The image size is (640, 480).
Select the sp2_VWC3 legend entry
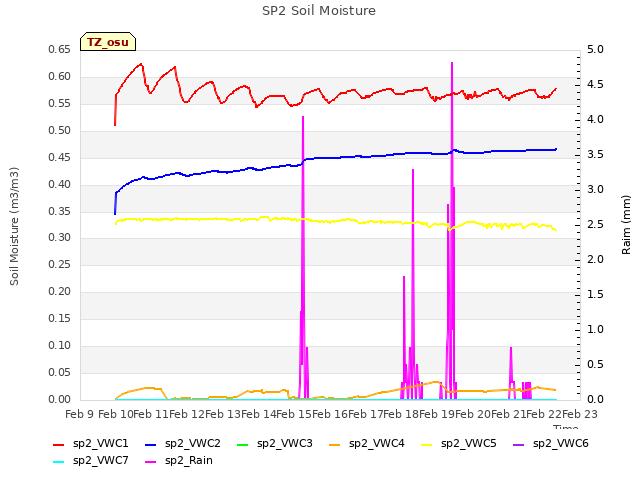tap(275, 444)
